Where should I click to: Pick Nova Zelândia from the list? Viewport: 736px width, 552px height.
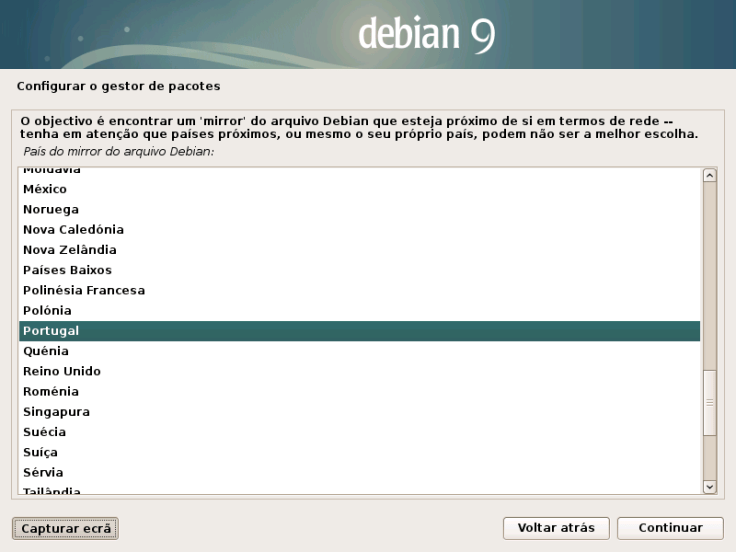(70, 249)
